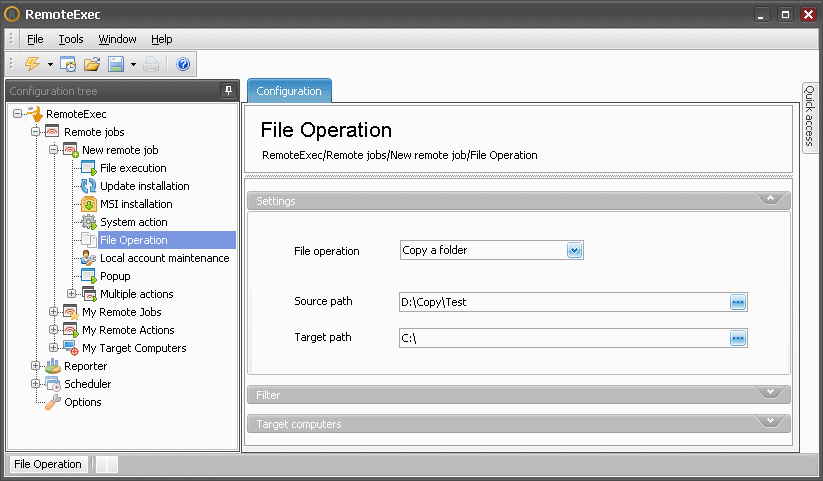Screen dimensions: 823x481
Task: Expand the Reporter node
Action: pos(35,365)
